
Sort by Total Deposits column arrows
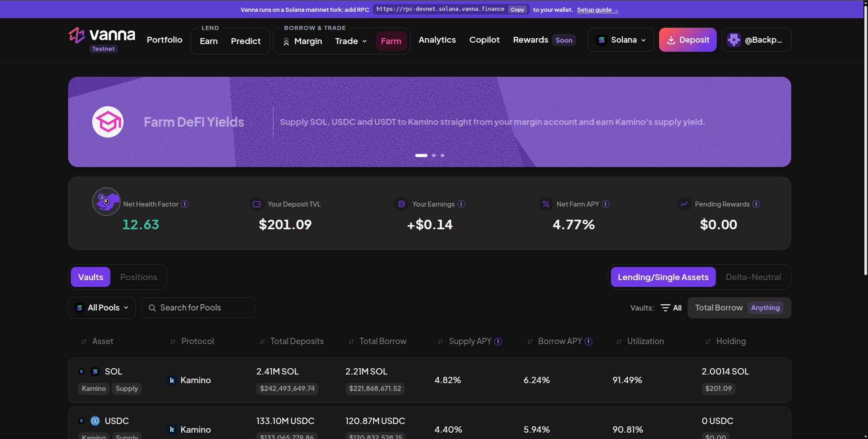pyautogui.click(x=262, y=342)
